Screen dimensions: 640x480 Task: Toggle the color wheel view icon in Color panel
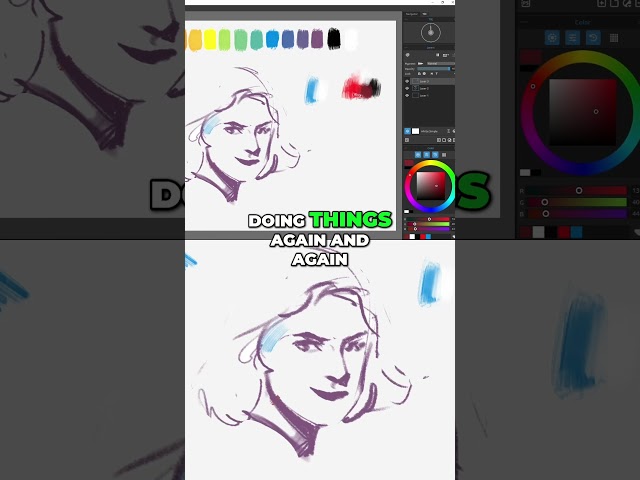pyautogui.click(x=418, y=155)
